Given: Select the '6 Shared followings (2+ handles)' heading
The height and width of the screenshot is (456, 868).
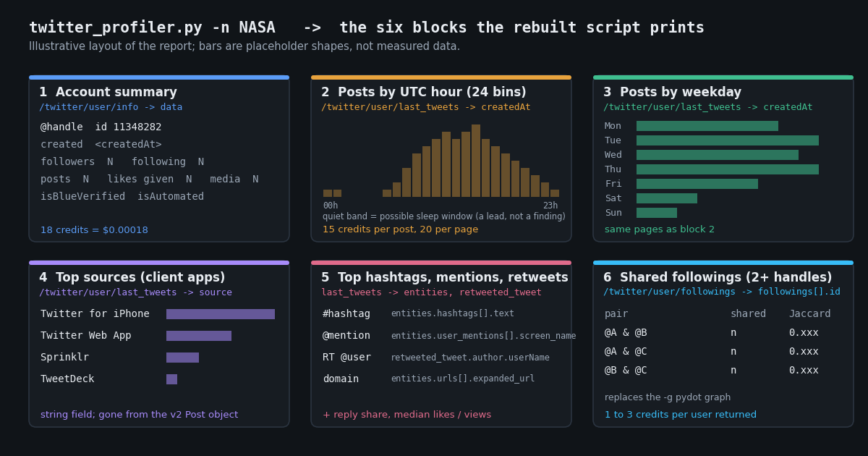Looking at the screenshot, I should (x=718, y=278).
